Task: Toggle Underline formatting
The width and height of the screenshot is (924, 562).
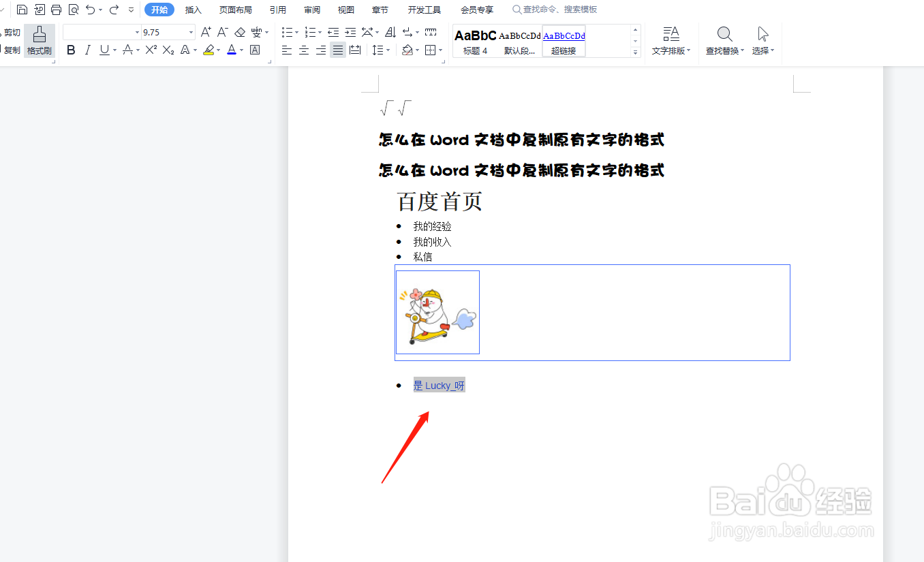Action: click(x=104, y=50)
